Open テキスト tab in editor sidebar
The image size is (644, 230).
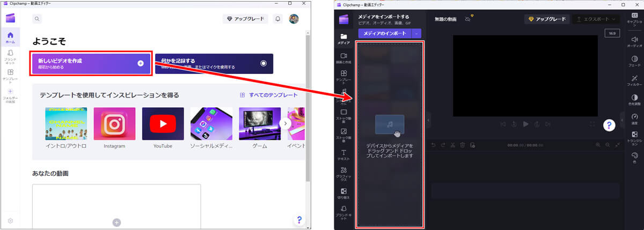tap(343, 155)
